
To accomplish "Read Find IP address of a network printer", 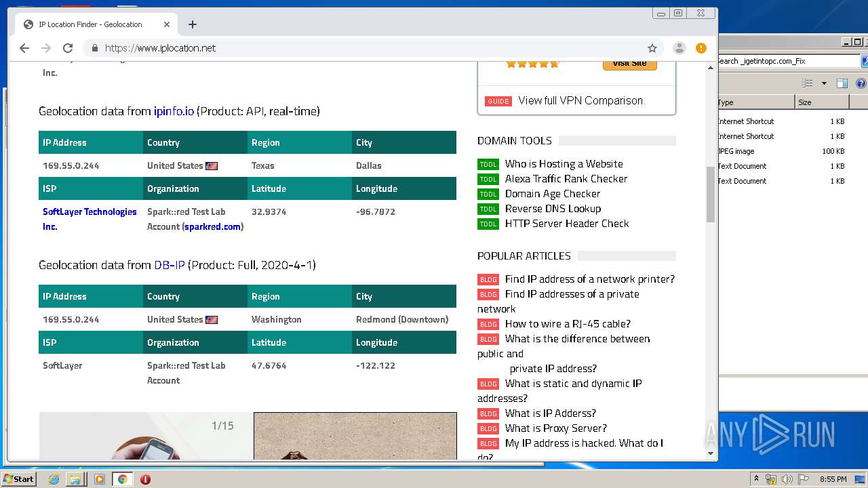I will [x=590, y=279].
